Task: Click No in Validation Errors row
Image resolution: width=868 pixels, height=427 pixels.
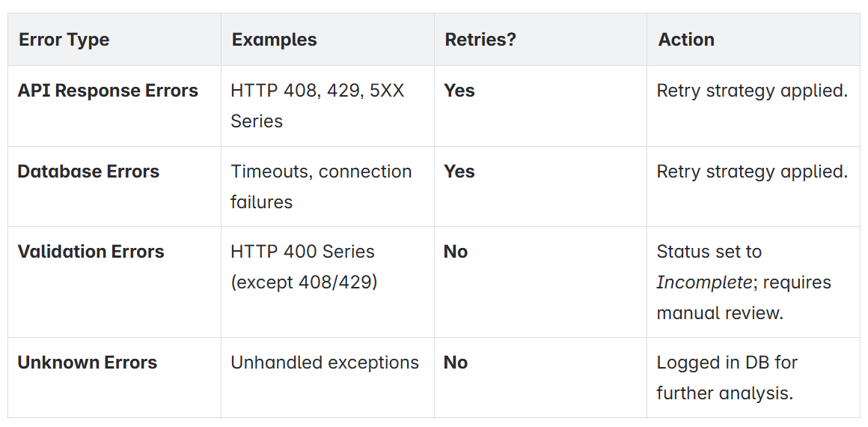Action: [x=456, y=251]
